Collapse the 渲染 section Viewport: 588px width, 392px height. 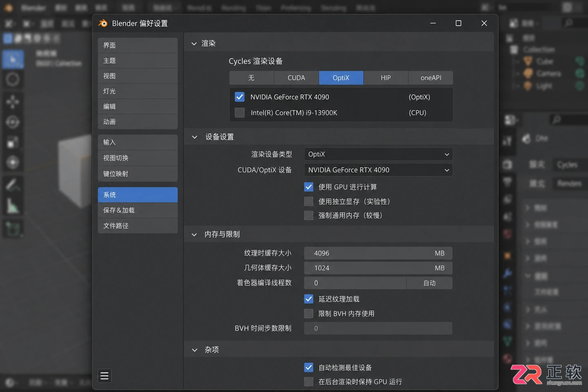(194, 43)
